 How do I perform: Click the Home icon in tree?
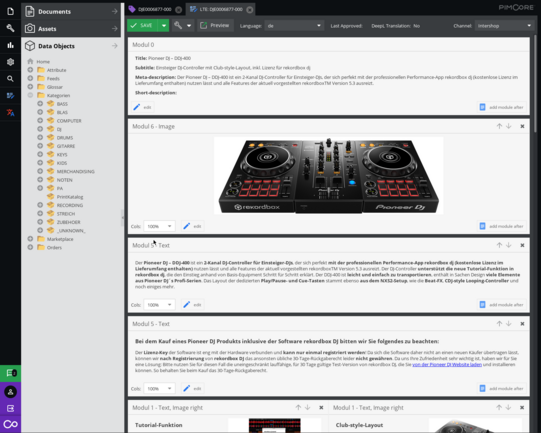[x=30, y=61]
